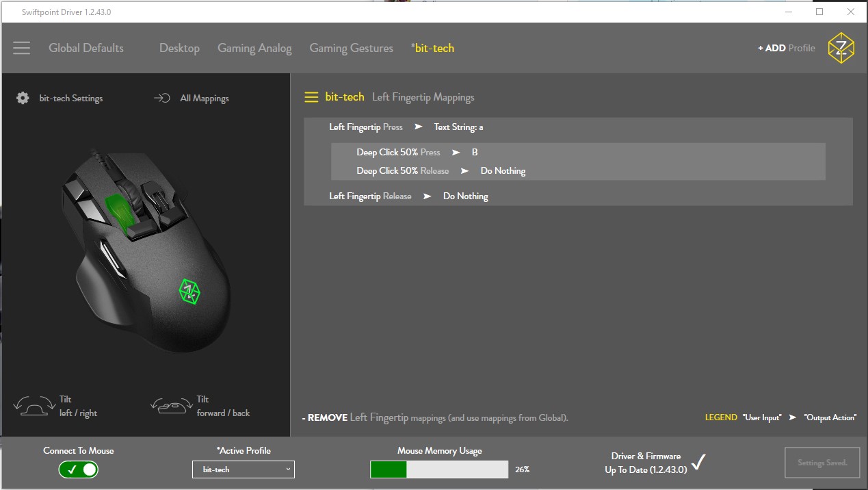Click the Settings Saved button

[x=822, y=463]
